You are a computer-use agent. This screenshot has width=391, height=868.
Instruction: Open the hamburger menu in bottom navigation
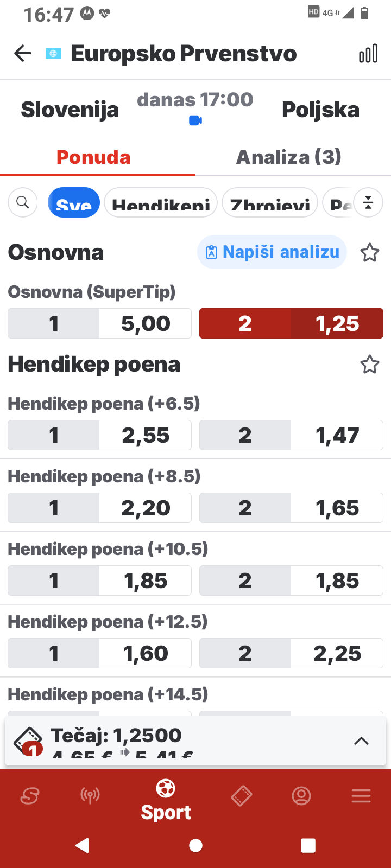pyautogui.click(x=361, y=796)
